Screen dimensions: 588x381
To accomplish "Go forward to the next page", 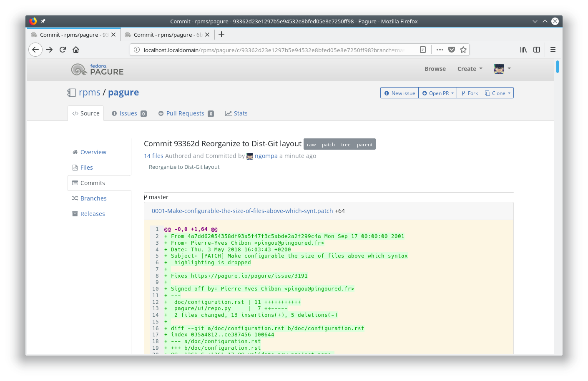I will (x=49, y=50).
